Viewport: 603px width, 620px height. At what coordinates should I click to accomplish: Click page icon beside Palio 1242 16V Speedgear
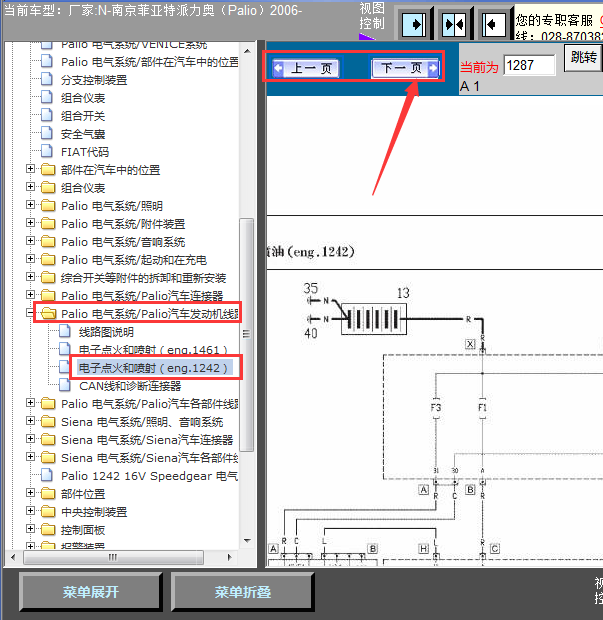(x=47, y=475)
